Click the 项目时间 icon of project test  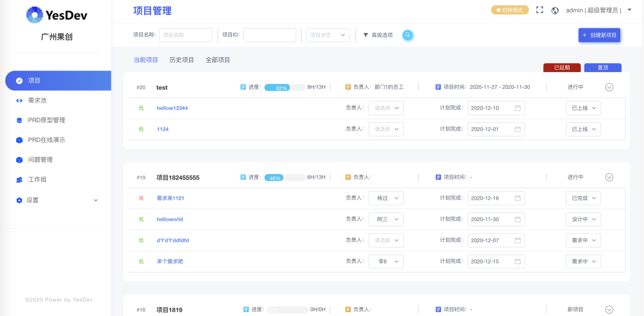pyautogui.click(x=438, y=87)
